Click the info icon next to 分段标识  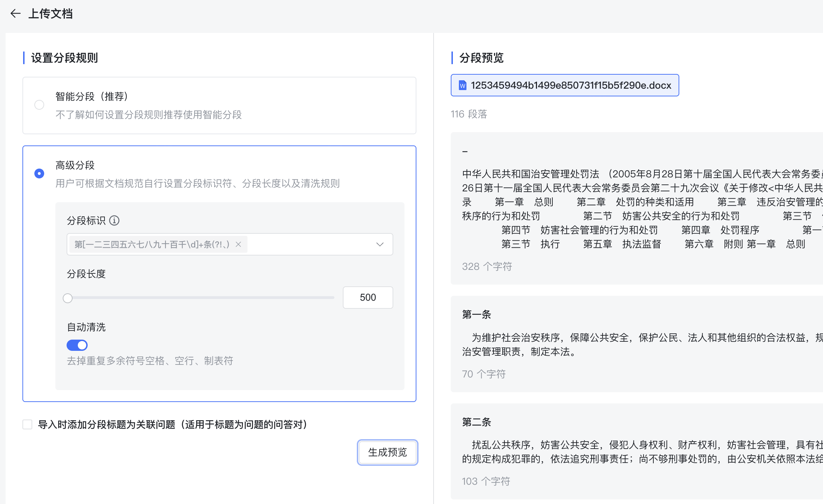tap(114, 220)
